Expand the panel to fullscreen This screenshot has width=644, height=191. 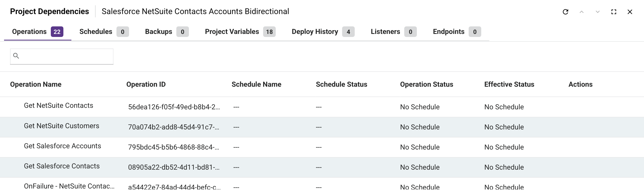tap(614, 12)
